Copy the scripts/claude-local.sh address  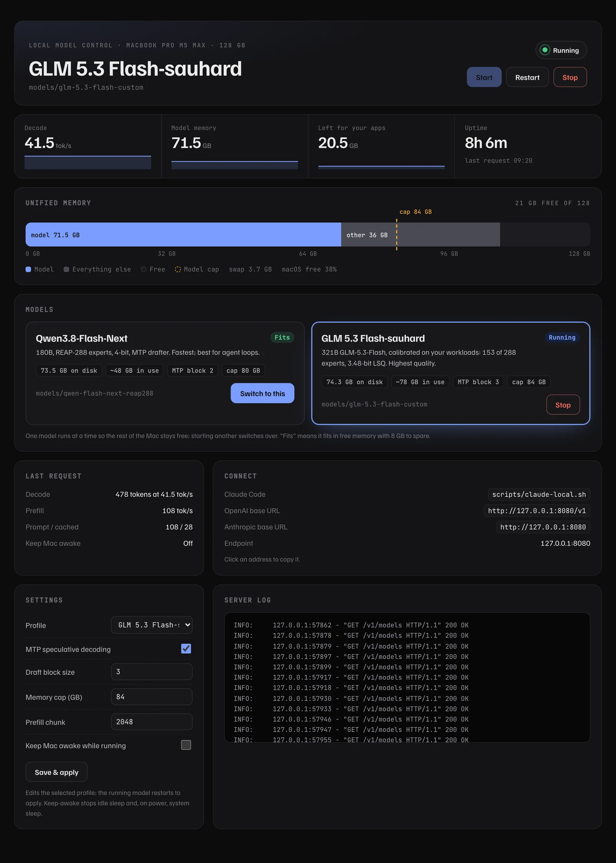click(x=539, y=494)
